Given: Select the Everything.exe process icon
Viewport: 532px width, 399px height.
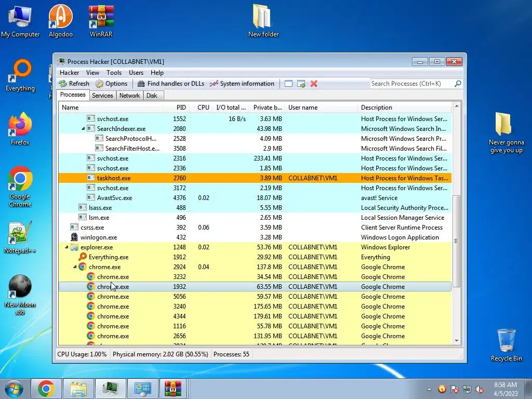Looking at the screenshot, I should (83, 257).
